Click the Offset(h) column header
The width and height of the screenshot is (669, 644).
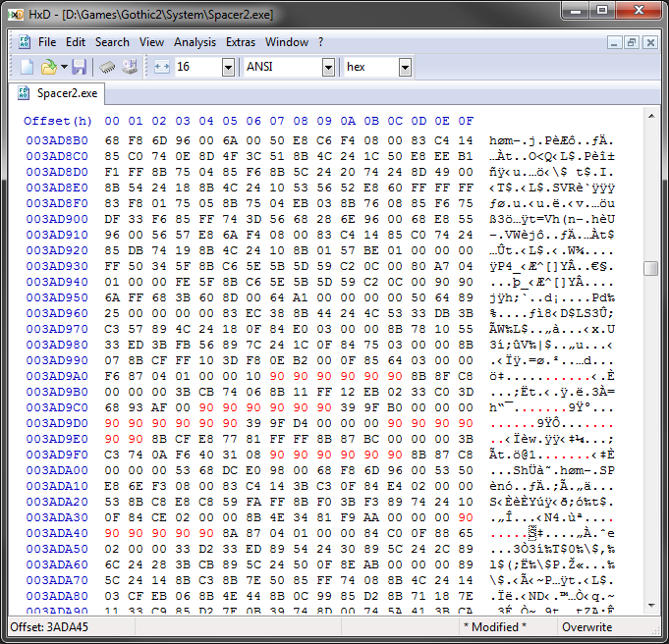pyautogui.click(x=58, y=121)
